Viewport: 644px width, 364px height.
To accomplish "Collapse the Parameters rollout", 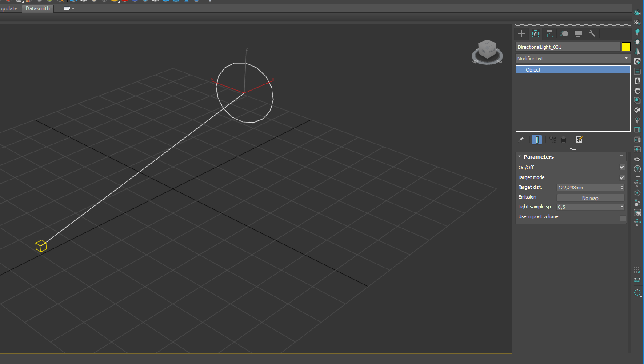I will click(x=520, y=156).
